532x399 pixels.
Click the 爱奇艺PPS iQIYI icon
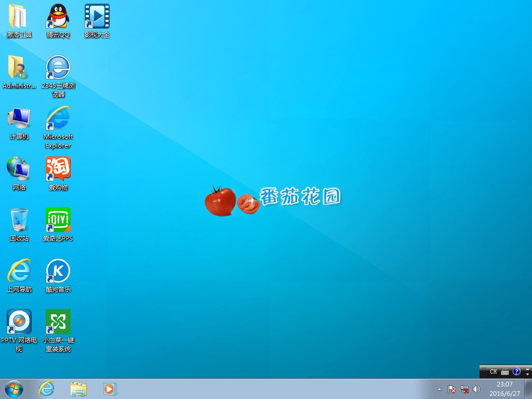[x=58, y=220]
